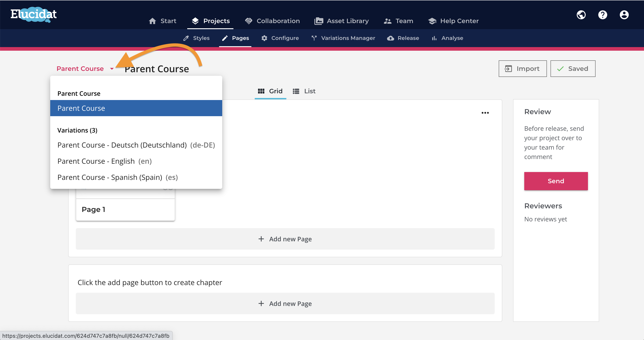Image resolution: width=644 pixels, height=340 pixels.
Task: Click the Parent Course page title
Action: 157,69
